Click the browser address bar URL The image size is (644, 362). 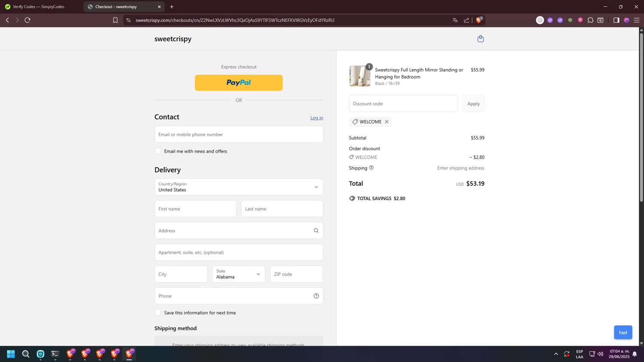click(235, 20)
